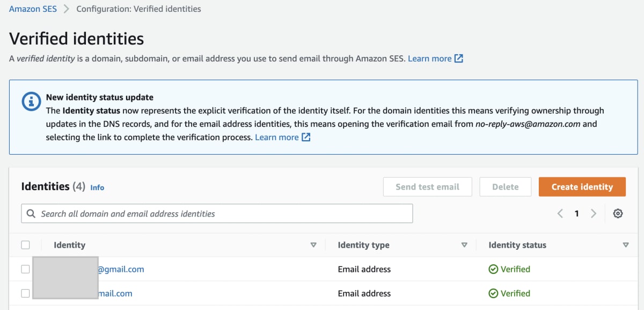Sort by Identity status column arrow
This screenshot has width=644, height=310.
tap(625, 245)
